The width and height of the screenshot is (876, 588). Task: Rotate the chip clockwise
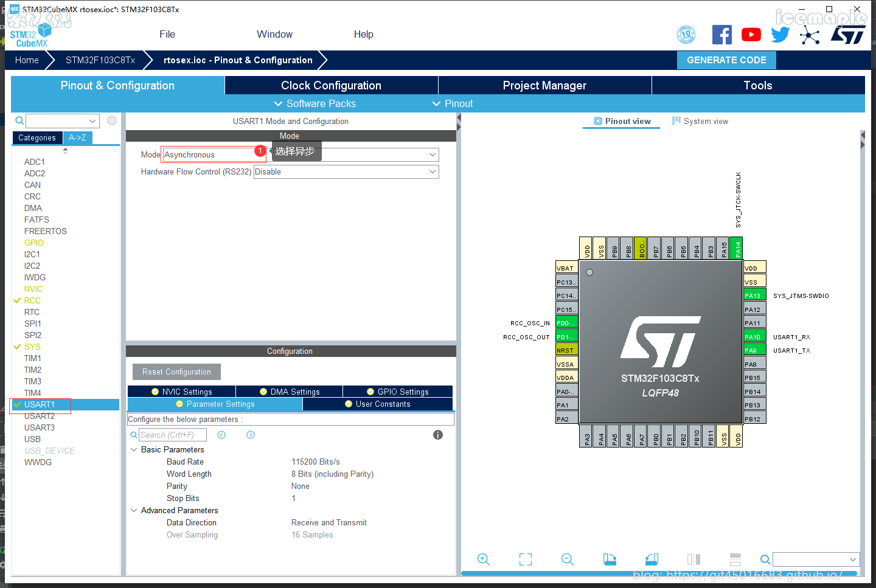610,559
